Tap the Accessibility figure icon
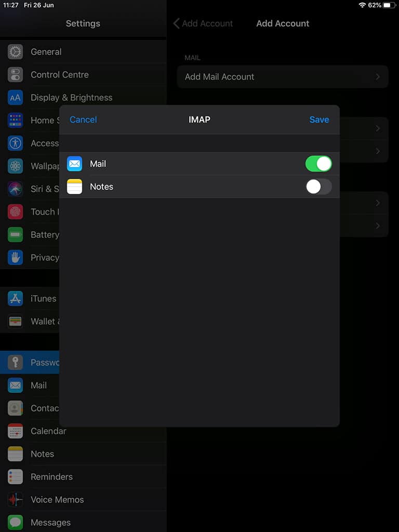This screenshot has height=532, width=399. [15, 143]
